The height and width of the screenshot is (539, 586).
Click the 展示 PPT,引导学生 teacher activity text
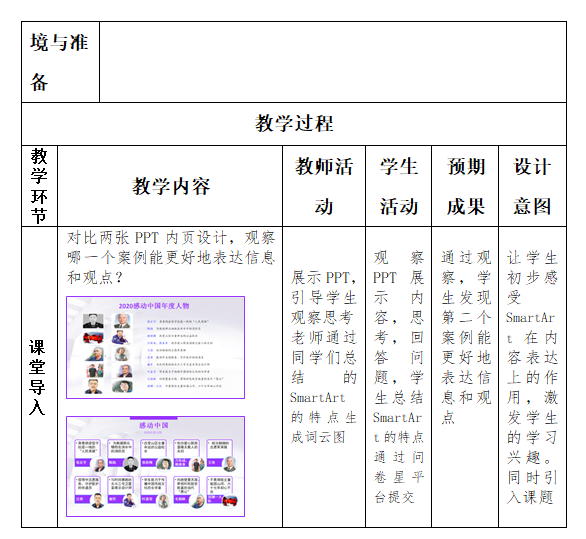pyautogui.click(x=324, y=357)
